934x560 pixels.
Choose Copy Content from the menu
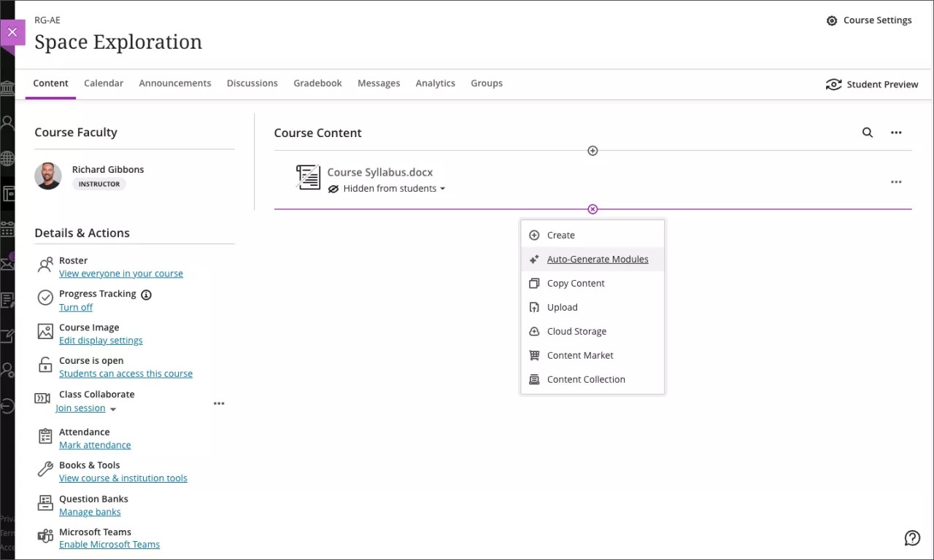click(x=575, y=283)
